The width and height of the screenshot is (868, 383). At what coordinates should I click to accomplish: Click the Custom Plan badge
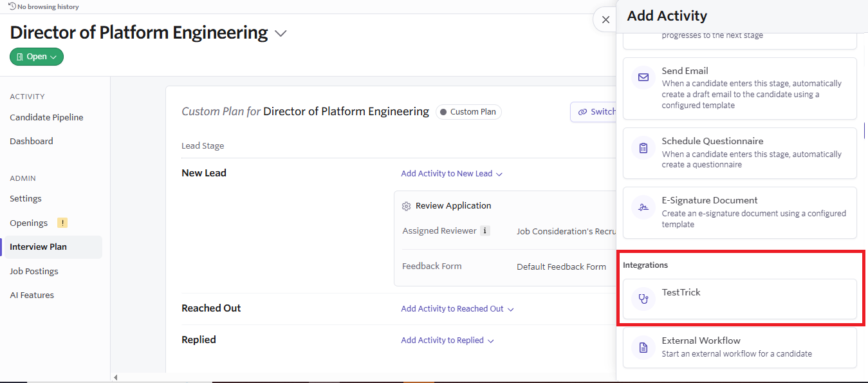click(468, 112)
